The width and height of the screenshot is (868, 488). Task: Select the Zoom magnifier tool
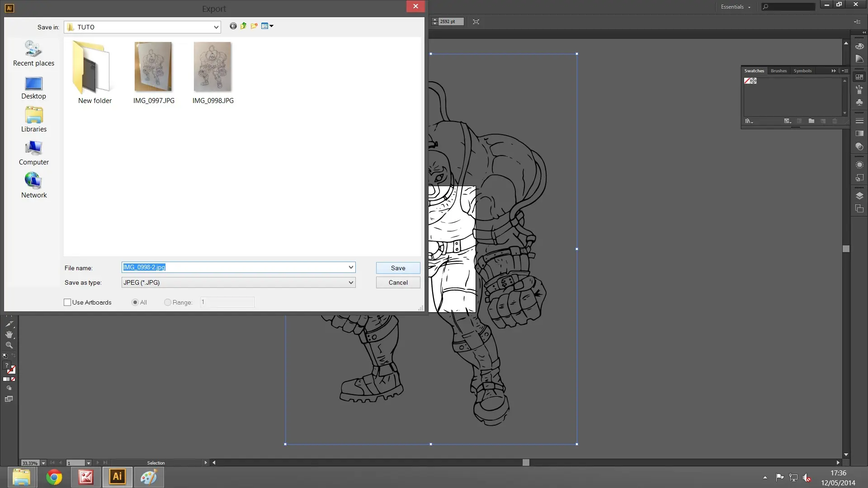(9, 345)
